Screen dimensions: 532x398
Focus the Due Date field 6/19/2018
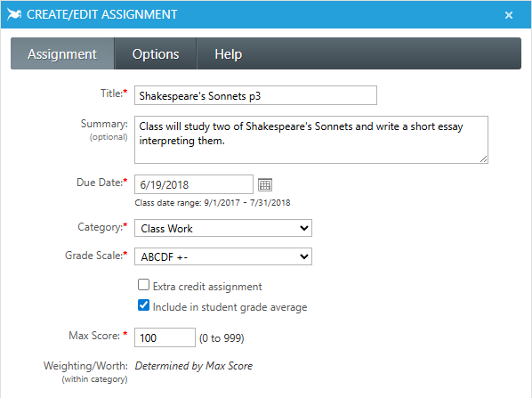point(194,184)
